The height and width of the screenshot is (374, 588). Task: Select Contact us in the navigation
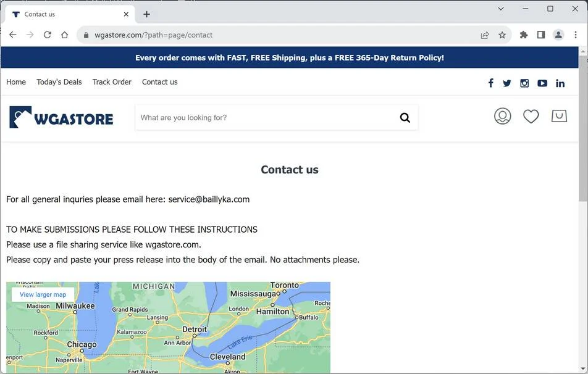tap(160, 81)
